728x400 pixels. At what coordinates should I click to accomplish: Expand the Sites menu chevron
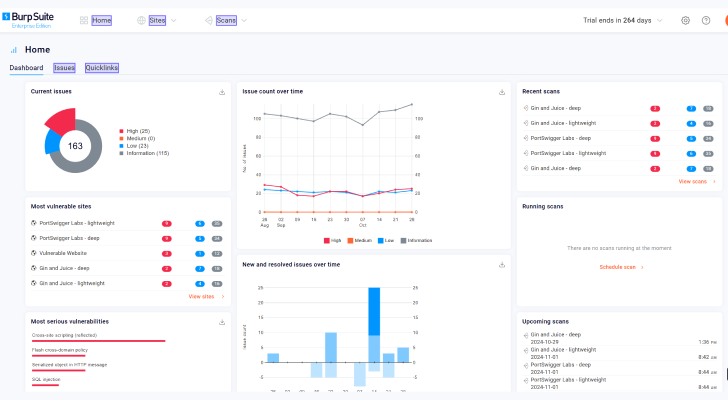point(174,20)
